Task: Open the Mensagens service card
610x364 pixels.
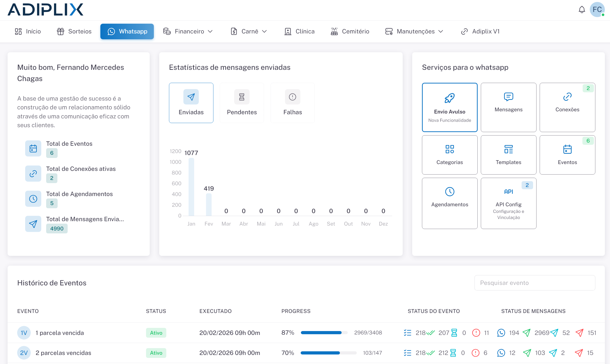Action: (508, 107)
